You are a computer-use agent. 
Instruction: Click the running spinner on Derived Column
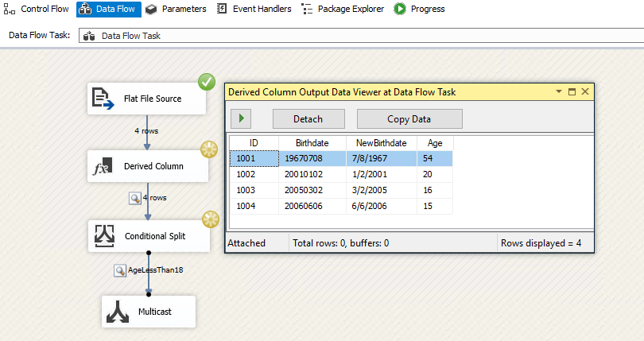209,149
